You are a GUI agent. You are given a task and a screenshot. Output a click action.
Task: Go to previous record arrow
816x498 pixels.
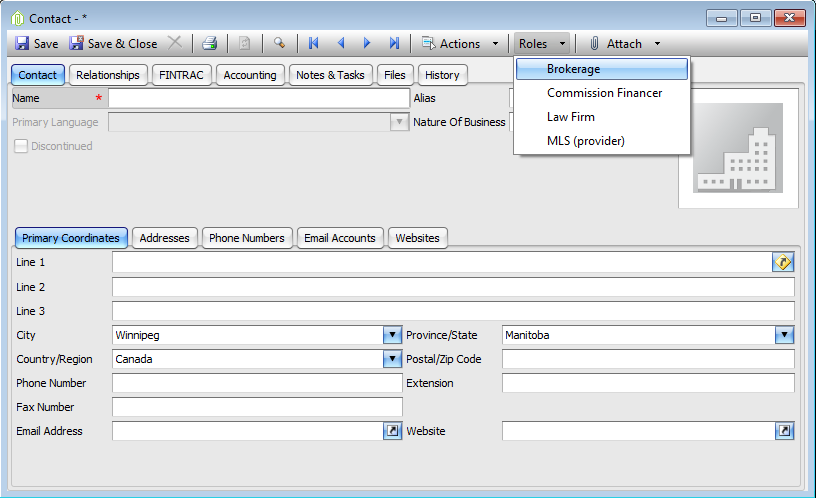pyautogui.click(x=341, y=43)
